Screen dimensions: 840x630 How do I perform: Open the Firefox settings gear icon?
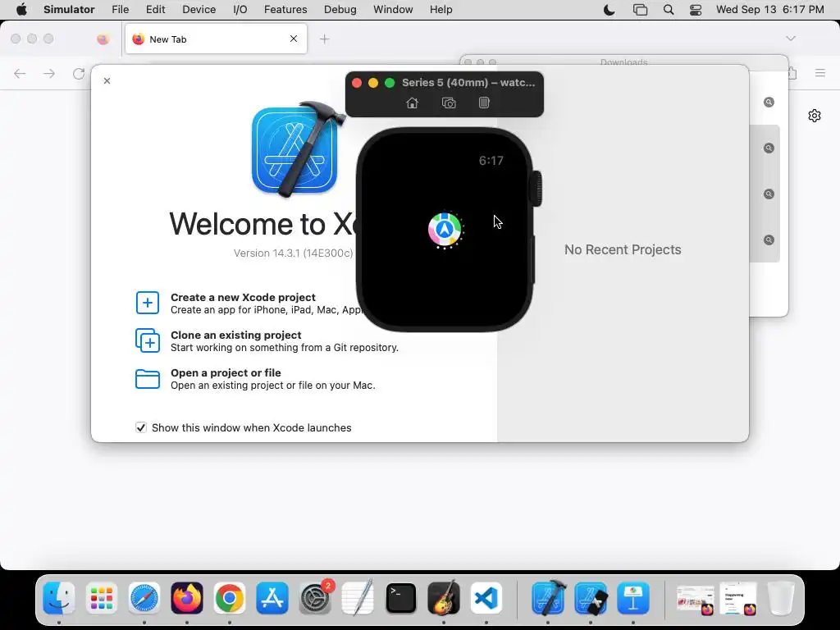[815, 116]
